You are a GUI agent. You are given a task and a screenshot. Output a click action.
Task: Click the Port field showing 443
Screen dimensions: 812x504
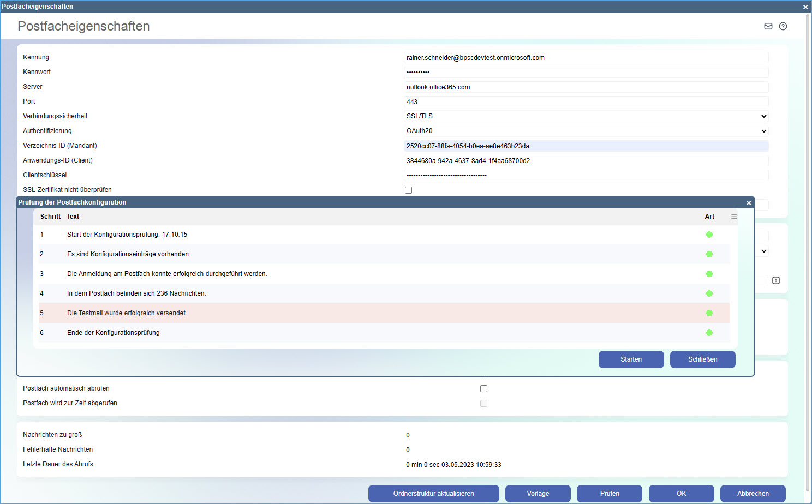coord(586,101)
